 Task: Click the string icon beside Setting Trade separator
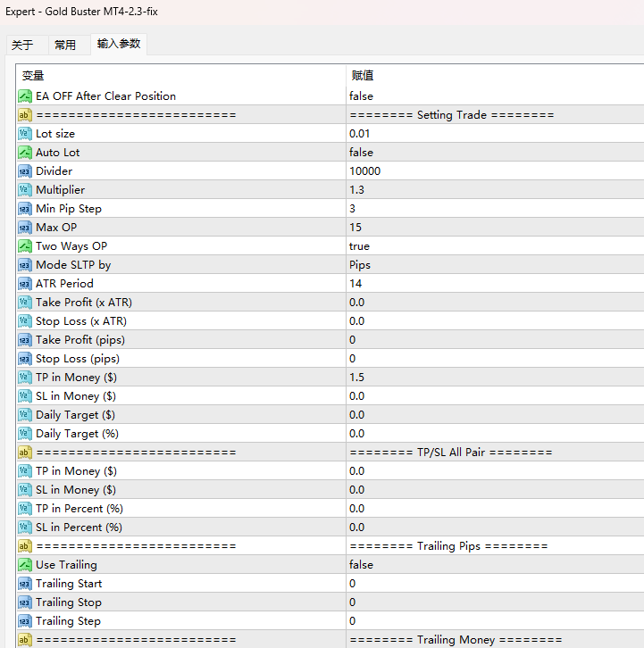tap(25, 115)
